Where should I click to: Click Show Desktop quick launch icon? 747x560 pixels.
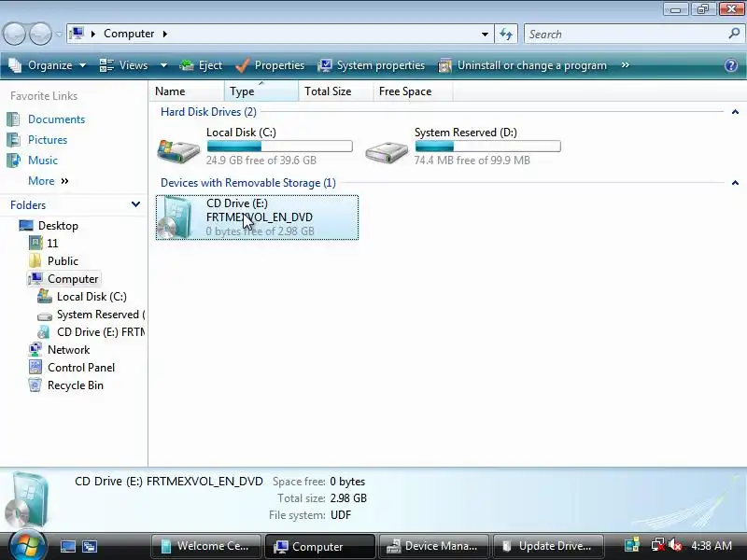[67, 546]
